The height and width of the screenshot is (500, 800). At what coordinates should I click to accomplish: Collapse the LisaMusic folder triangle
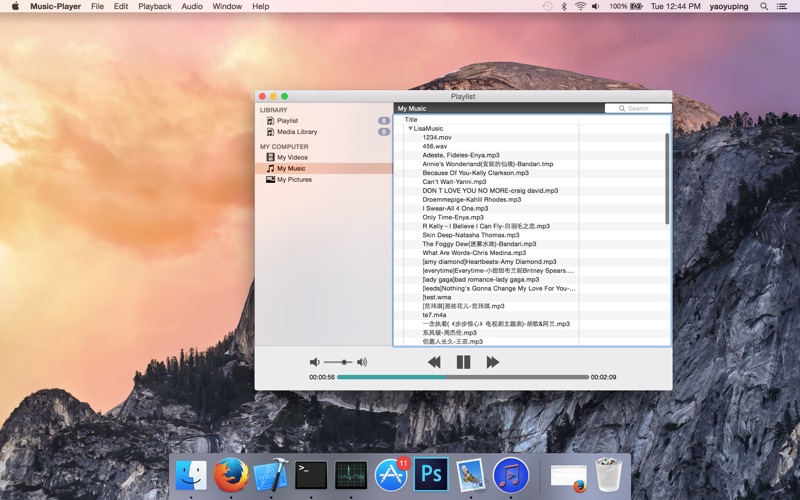tap(410, 129)
